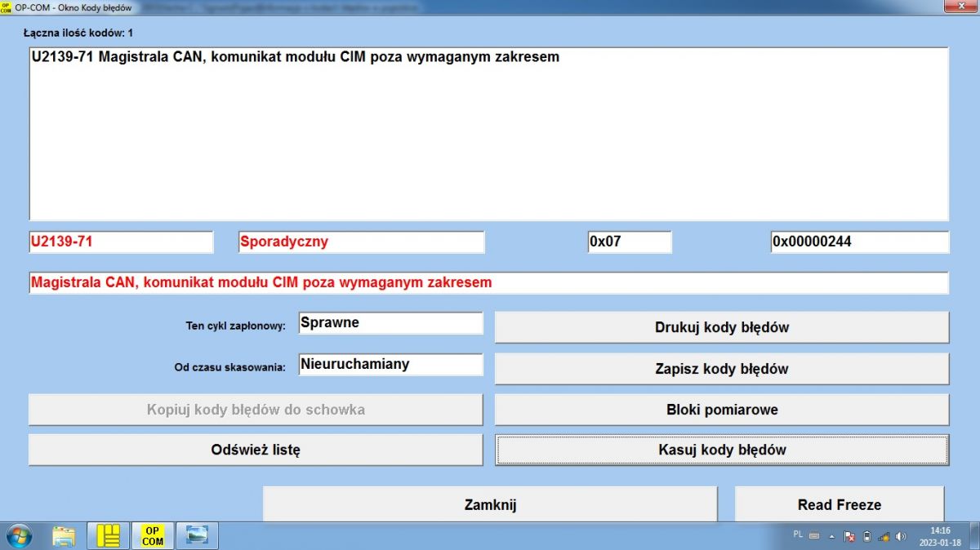Click Kopiuj kody błędów do schowka button
980x550 pixels.
coord(256,410)
